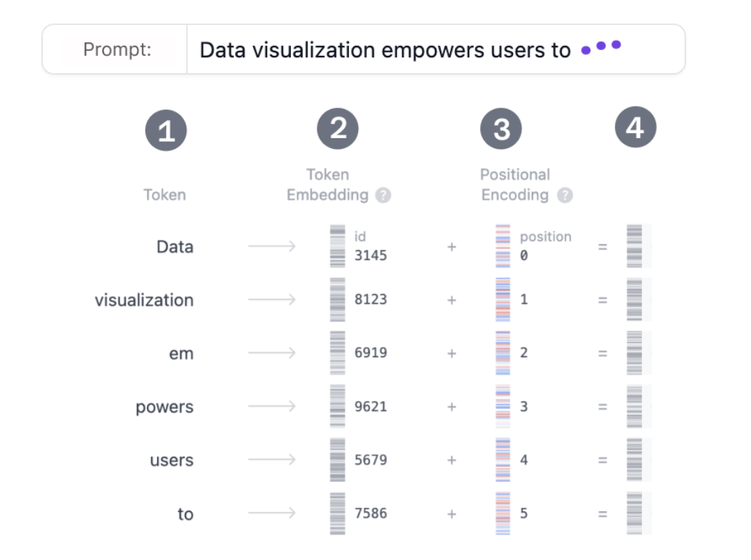Image resolution: width=751 pixels, height=560 pixels.
Task: Click the final summed vector for token "to"
Action: pyautogui.click(x=634, y=513)
